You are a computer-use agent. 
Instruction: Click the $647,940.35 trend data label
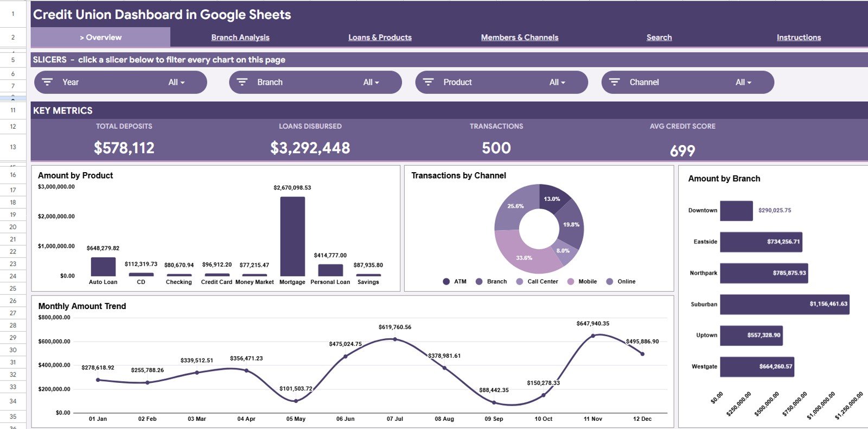click(x=593, y=324)
